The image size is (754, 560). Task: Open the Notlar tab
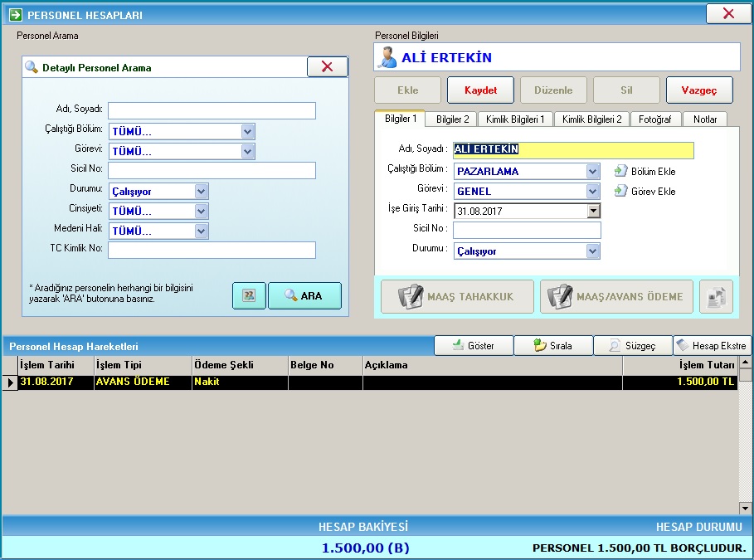point(705,119)
